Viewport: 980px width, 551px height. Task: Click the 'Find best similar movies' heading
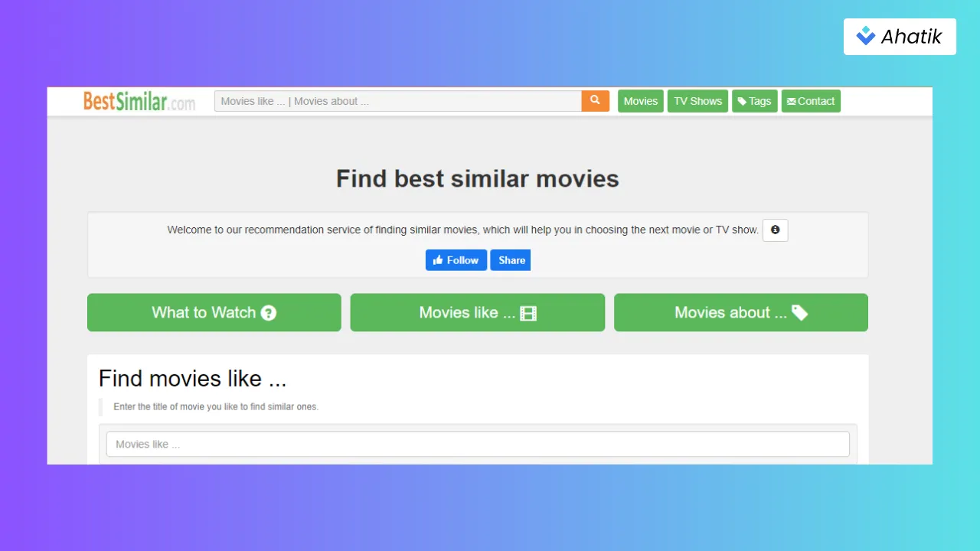point(478,178)
